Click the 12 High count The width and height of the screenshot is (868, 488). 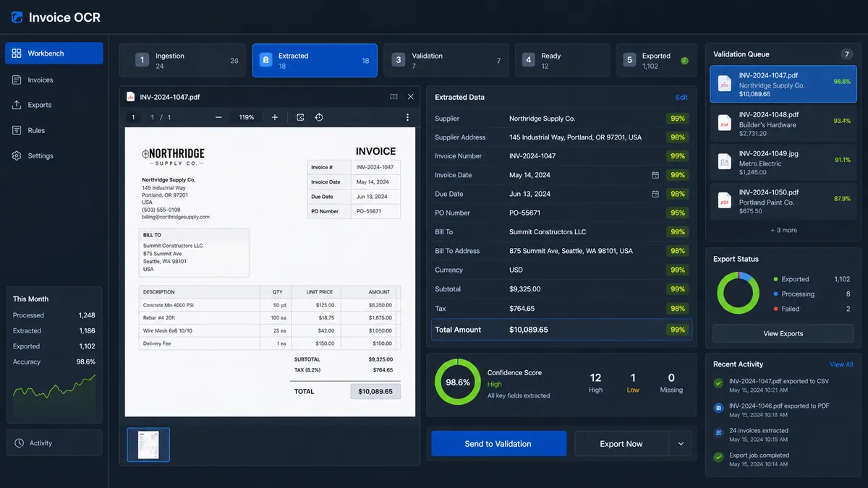tap(595, 382)
